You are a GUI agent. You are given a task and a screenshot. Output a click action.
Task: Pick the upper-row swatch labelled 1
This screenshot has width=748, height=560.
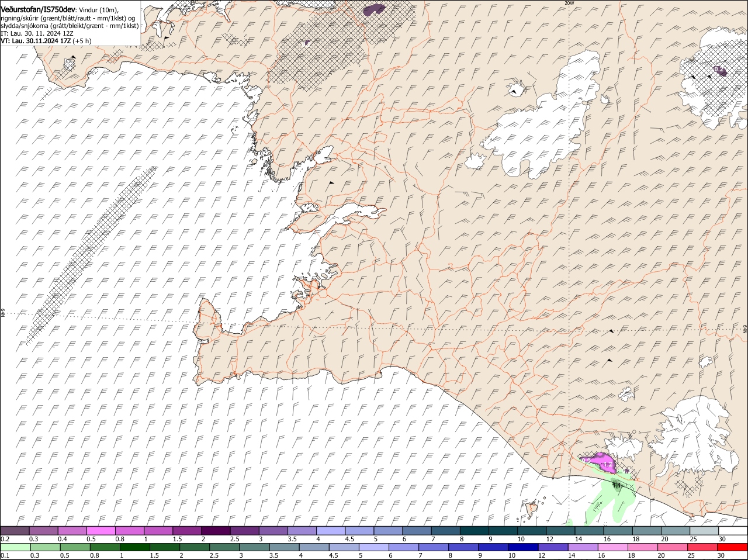[158, 531]
